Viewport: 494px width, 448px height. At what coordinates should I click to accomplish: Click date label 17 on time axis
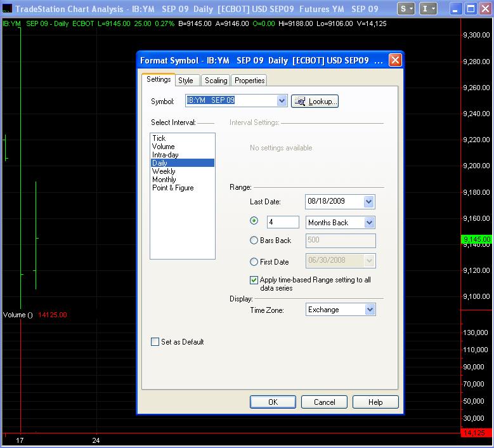(20, 440)
